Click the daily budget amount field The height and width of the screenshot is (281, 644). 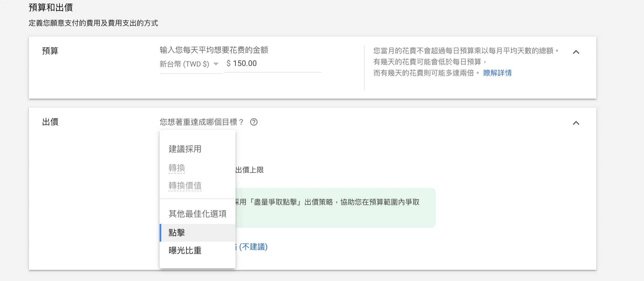coord(272,63)
